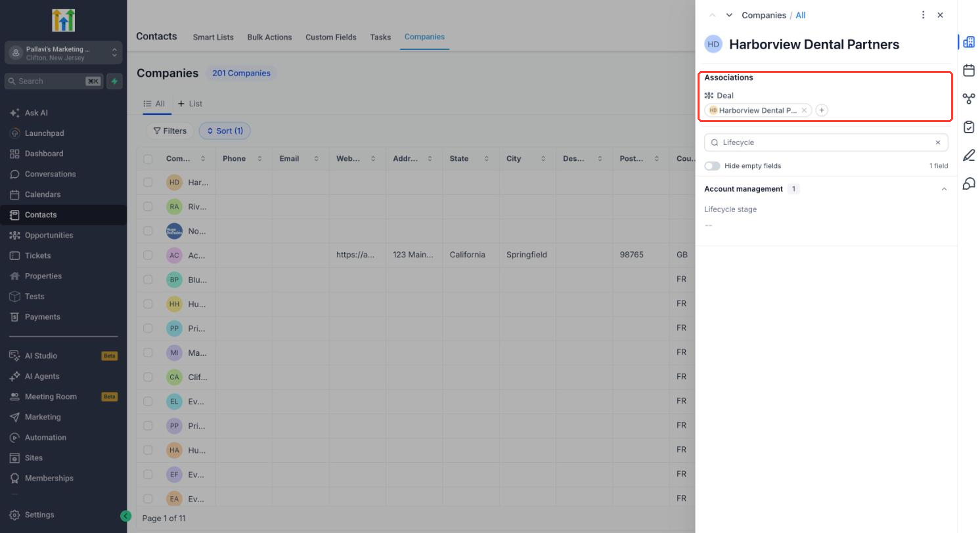Toggle Hide empty fields switch
Image resolution: width=980 pixels, height=533 pixels.
(x=712, y=166)
